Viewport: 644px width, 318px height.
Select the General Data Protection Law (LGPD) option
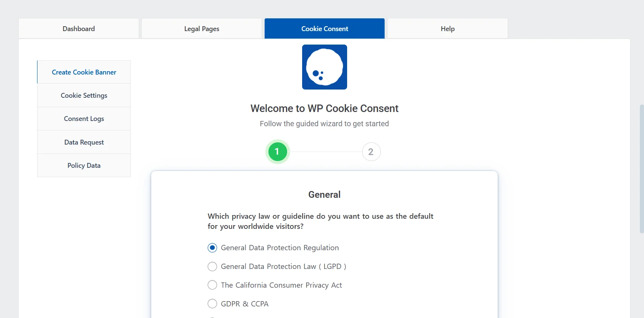click(x=212, y=266)
